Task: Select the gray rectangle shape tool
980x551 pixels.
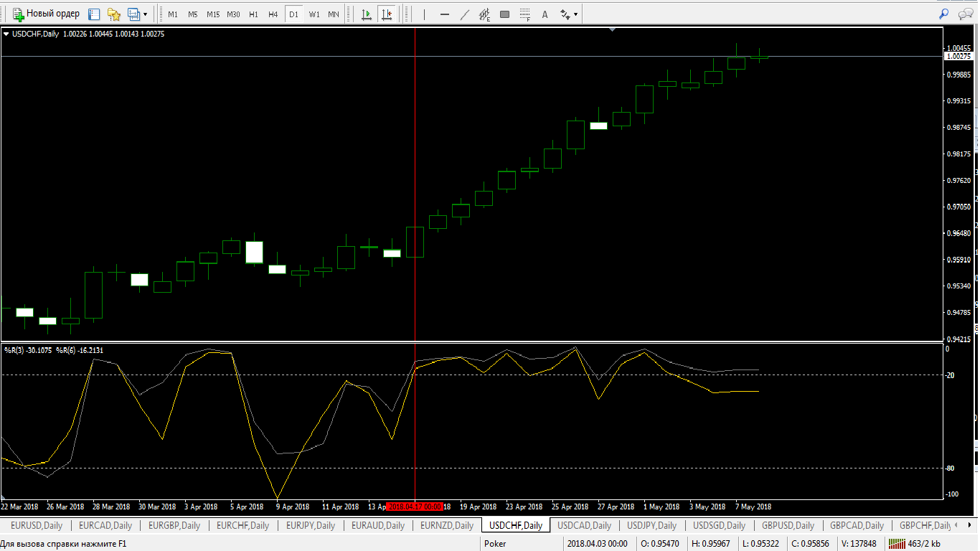Action: point(504,14)
